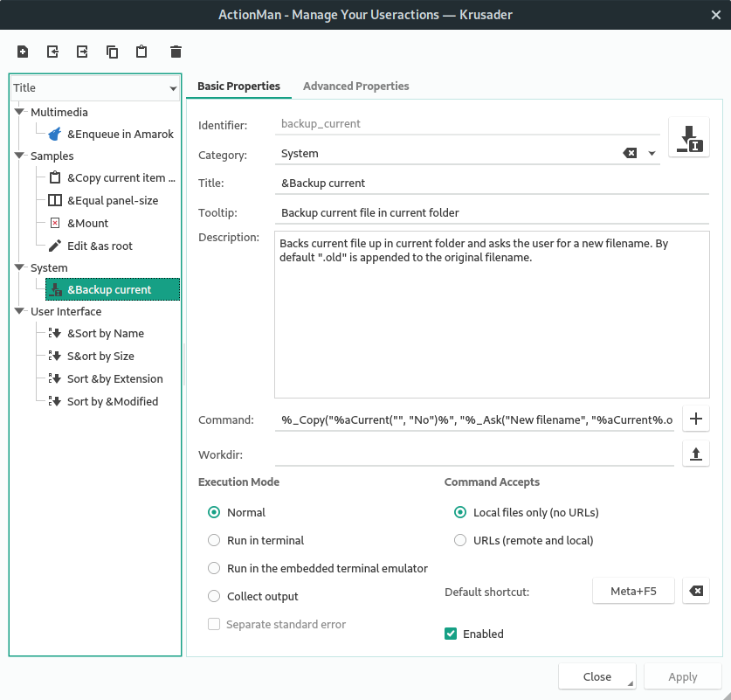Close the ActionMan dialog window

click(x=716, y=15)
